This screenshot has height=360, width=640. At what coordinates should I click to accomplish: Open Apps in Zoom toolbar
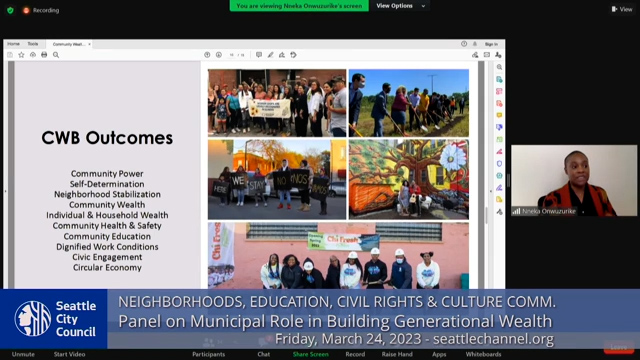(439, 354)
